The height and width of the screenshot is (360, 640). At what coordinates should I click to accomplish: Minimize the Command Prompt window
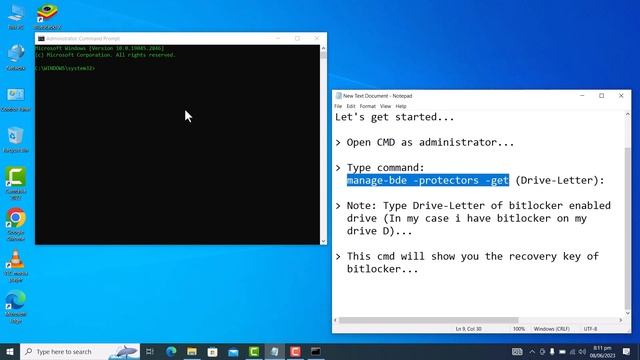tap(278, 38)
